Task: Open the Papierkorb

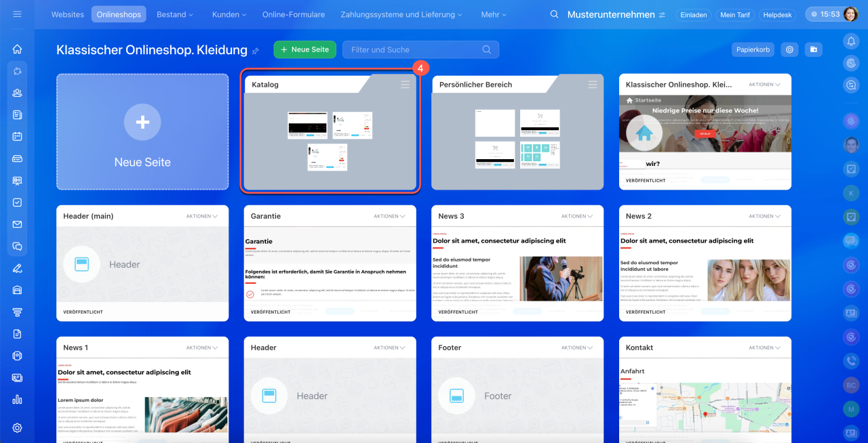Action: click(753, 49)
